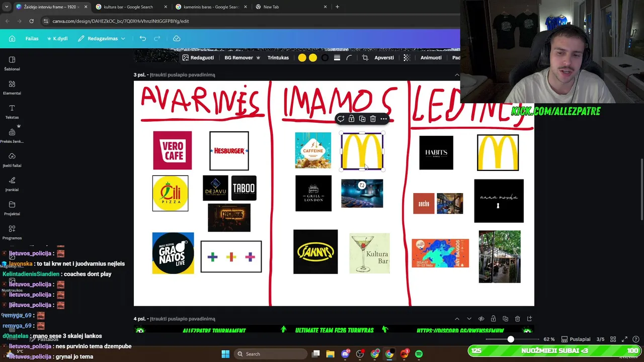644x362 pixels.
Task: Click page 4 title placeholder field
Action: click(182, 319)
